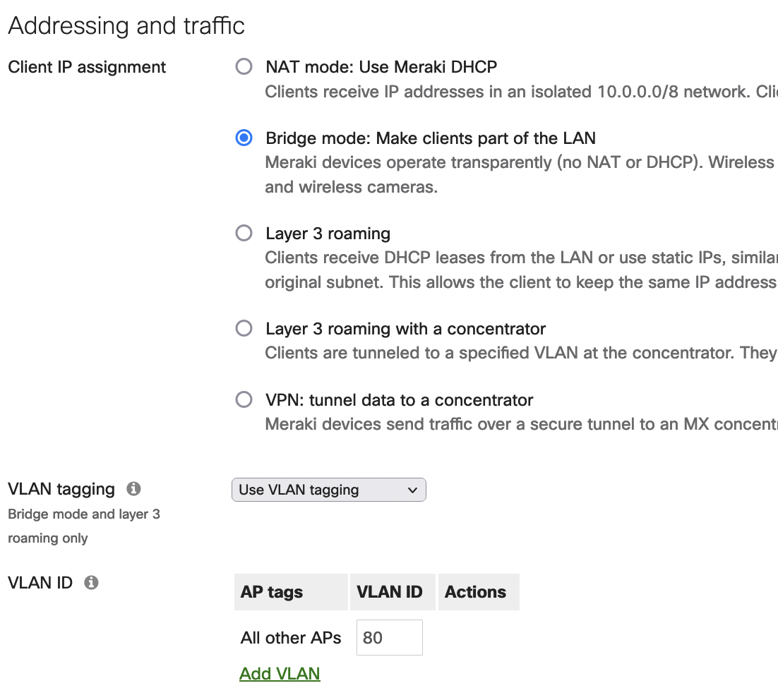Click the VLAN ID field containing 80

pos(389,636)
